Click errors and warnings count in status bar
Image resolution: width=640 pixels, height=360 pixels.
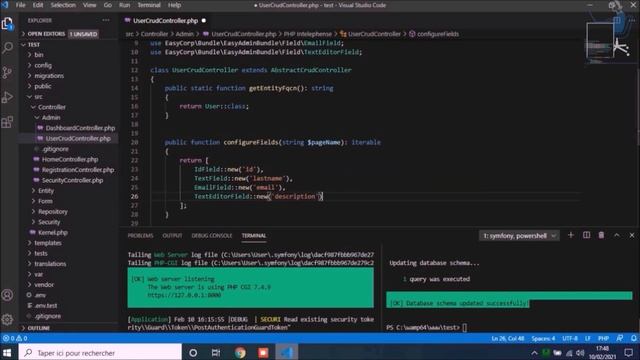15,338
